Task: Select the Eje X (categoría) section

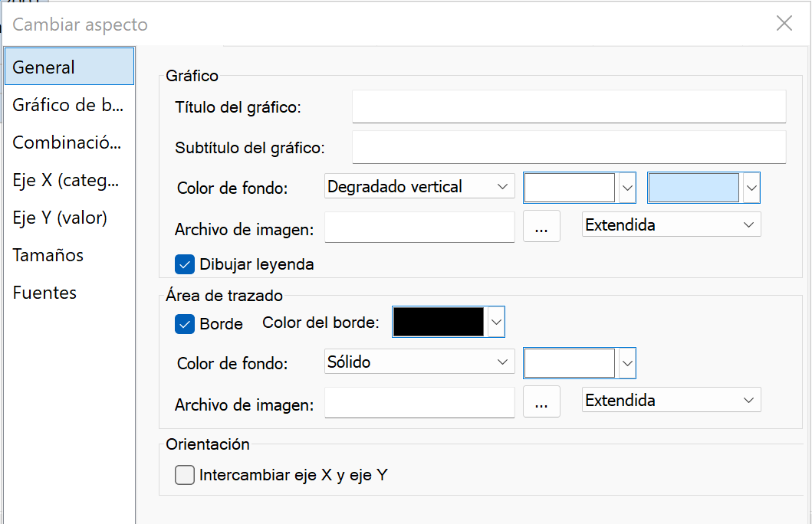Action: 67,180
